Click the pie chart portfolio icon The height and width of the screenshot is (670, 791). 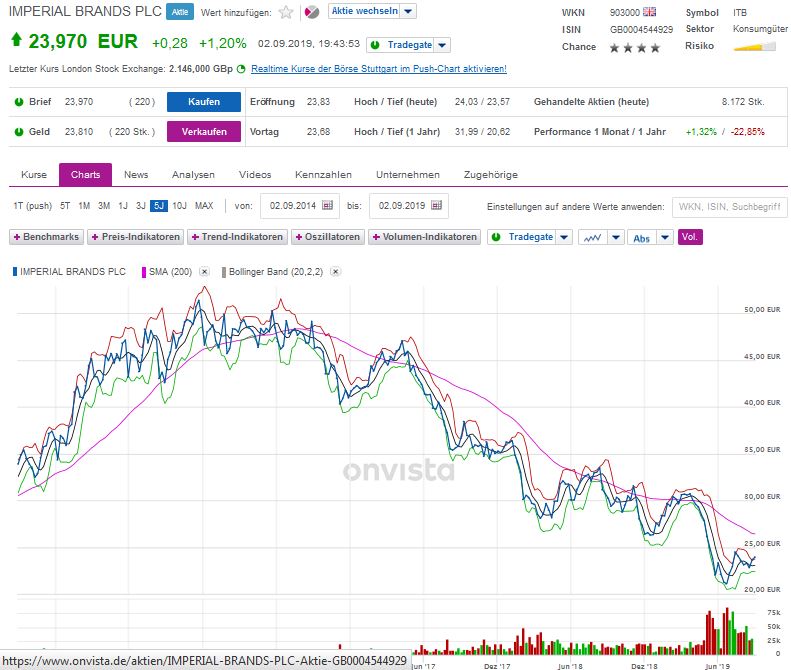311,12
